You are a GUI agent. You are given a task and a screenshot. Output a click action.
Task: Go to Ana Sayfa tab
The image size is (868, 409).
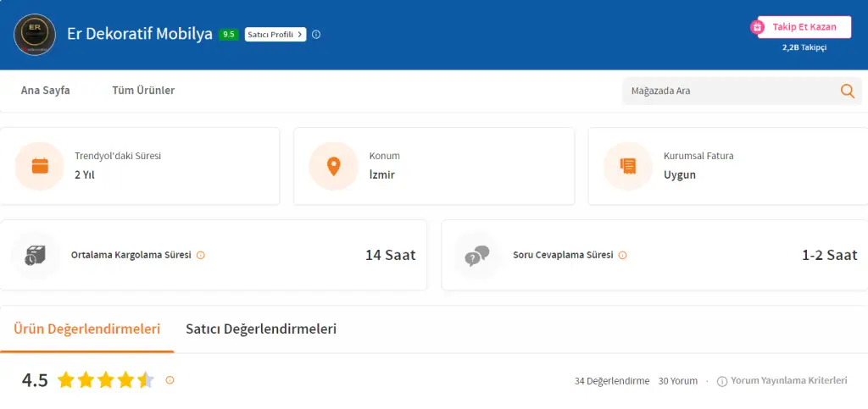[x=46, y=91]
